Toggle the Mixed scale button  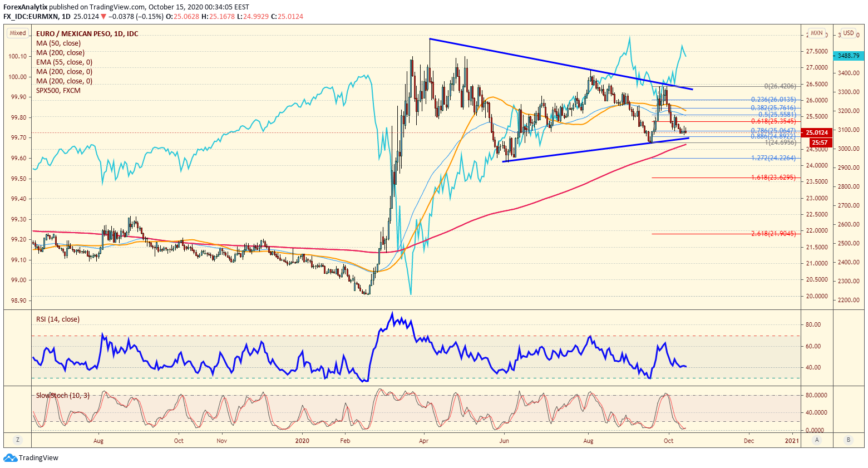18,33
